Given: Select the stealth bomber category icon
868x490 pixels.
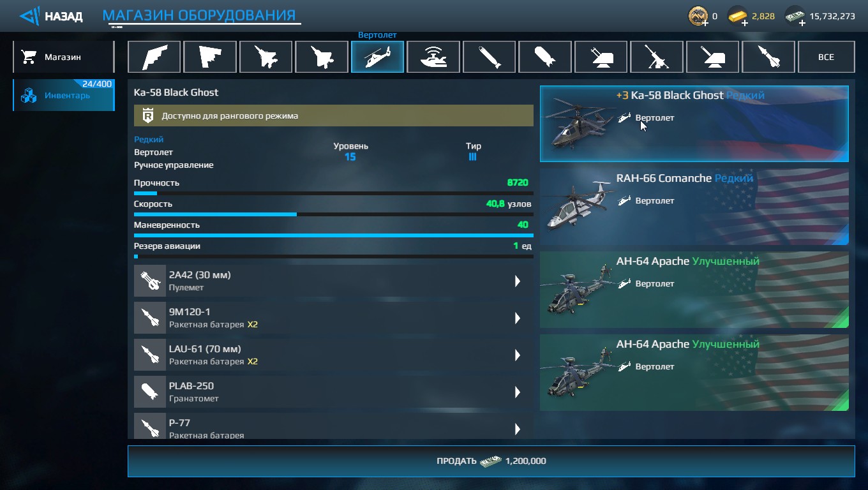Looking at the screenshot, I should pos(154,57).
